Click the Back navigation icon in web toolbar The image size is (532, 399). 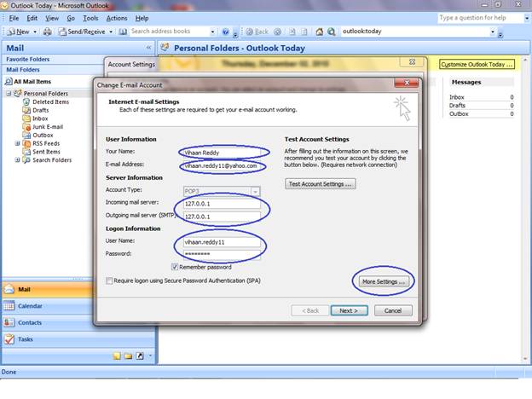click(x=249, y=32)
